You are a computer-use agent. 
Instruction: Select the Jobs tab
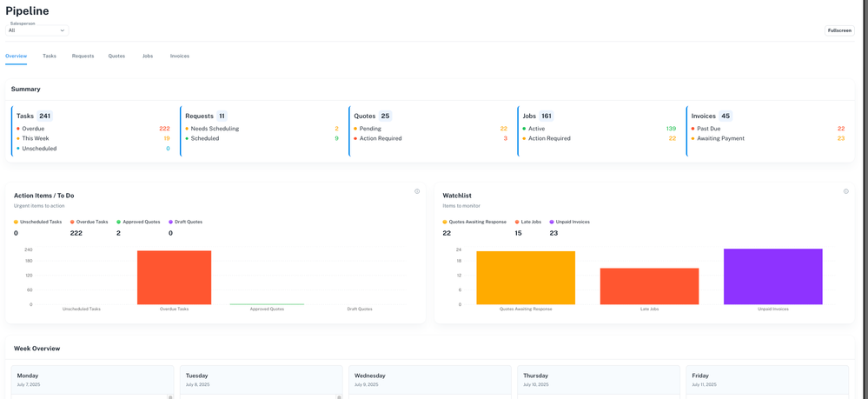click(x=148, y=56)
